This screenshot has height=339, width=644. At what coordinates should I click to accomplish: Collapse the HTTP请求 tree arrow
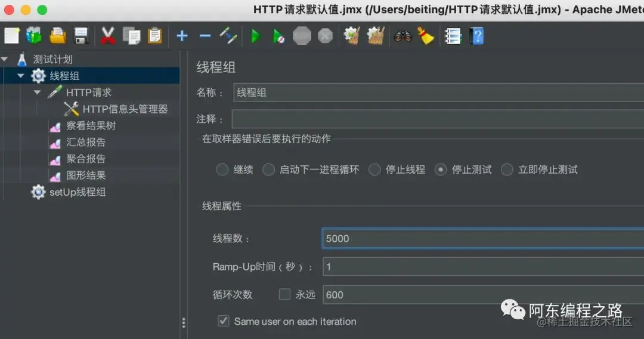coord(38,93)
